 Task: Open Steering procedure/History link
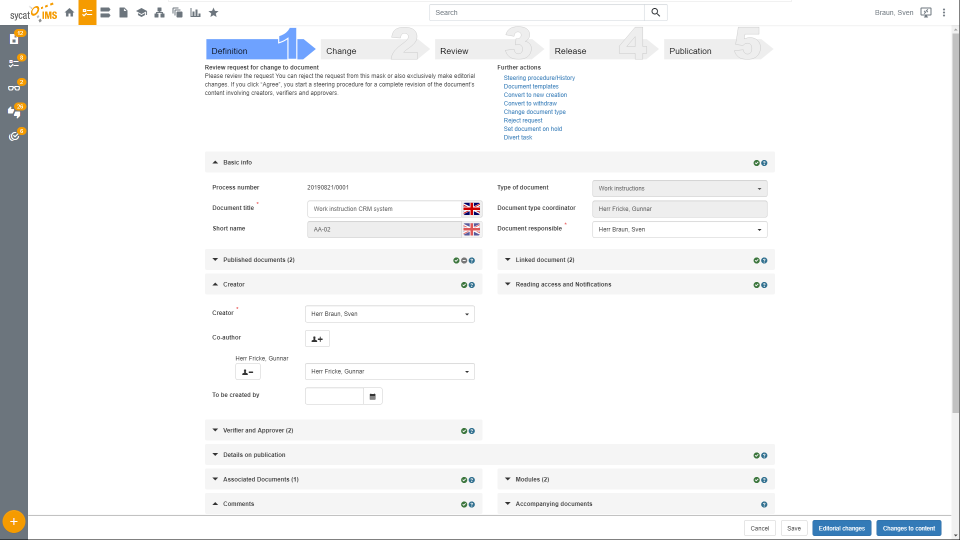point(539,78)
